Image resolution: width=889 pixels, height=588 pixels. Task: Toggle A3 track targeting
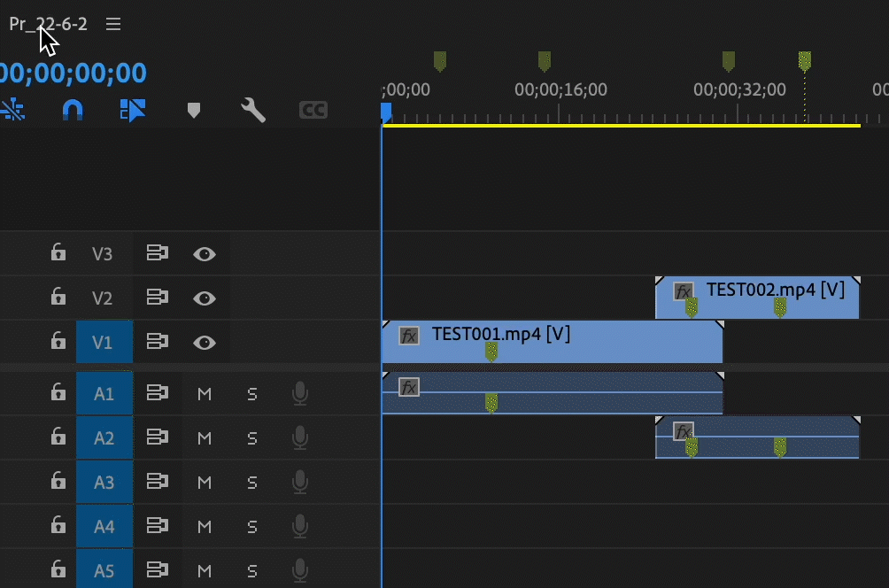(104, 482)
